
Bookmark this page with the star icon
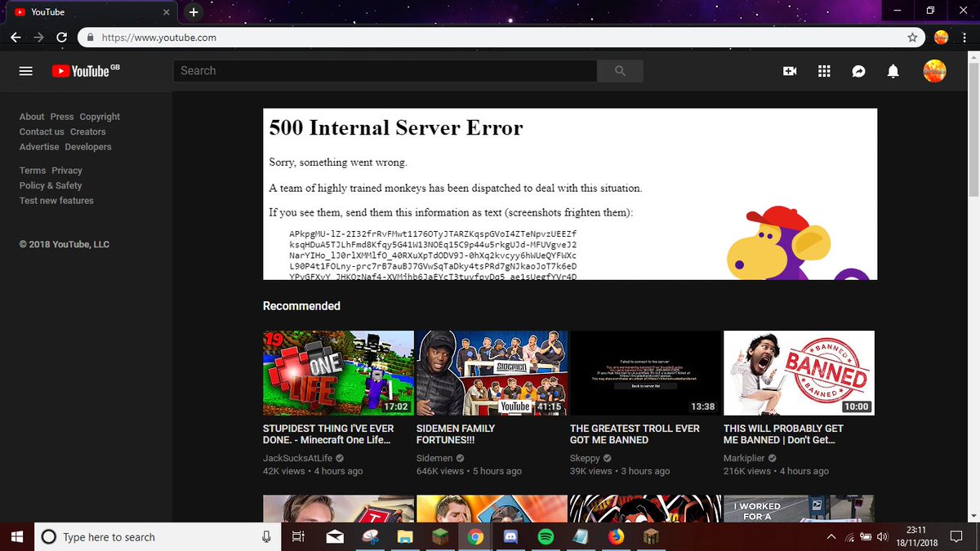tap(912, 38)
